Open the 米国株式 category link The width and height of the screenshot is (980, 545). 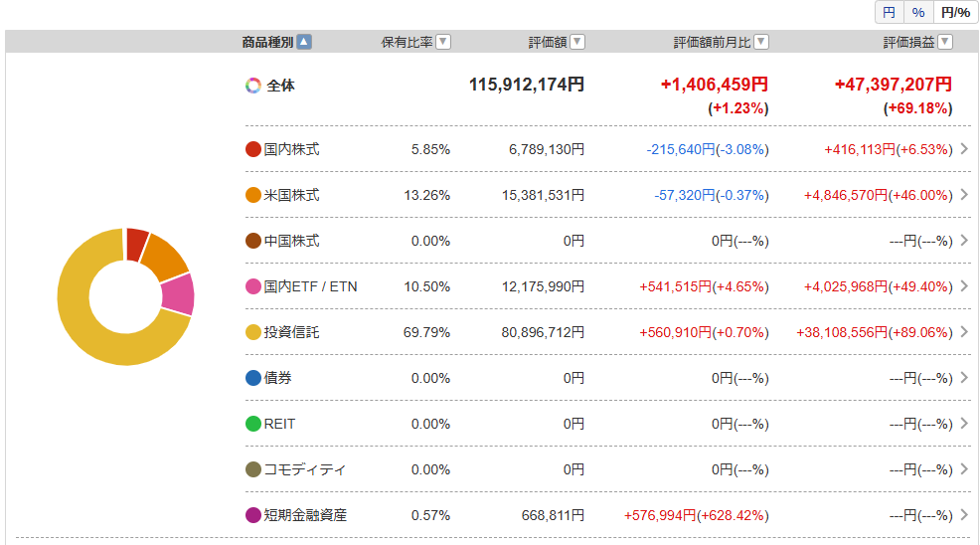(x=291, y=195)
